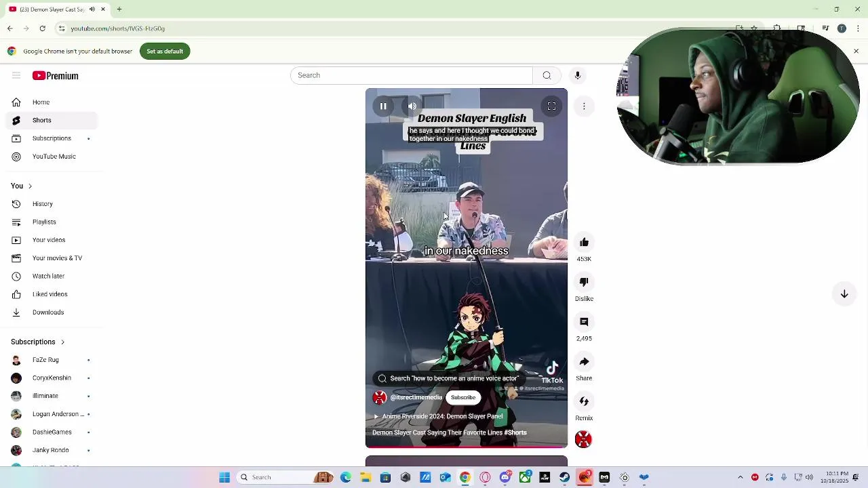Open the taskbar clock and date
The height and width of the screenshot is (488, 868).
834,477
